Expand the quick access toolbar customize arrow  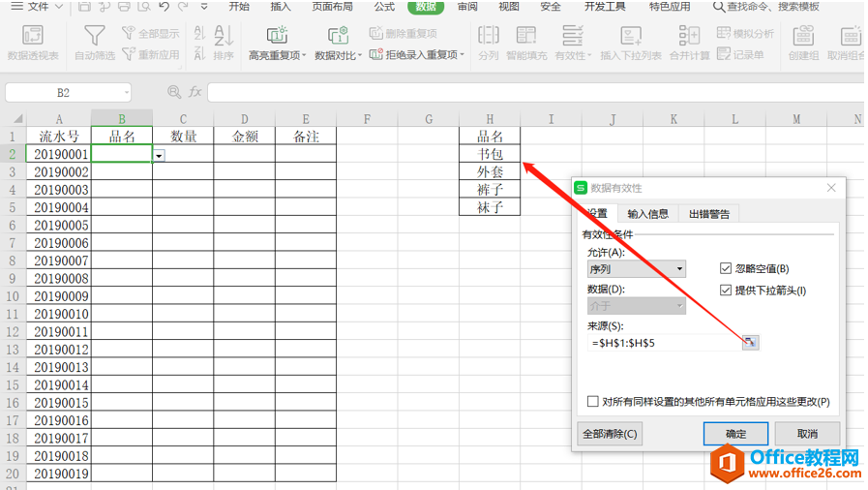pos(204,7)
